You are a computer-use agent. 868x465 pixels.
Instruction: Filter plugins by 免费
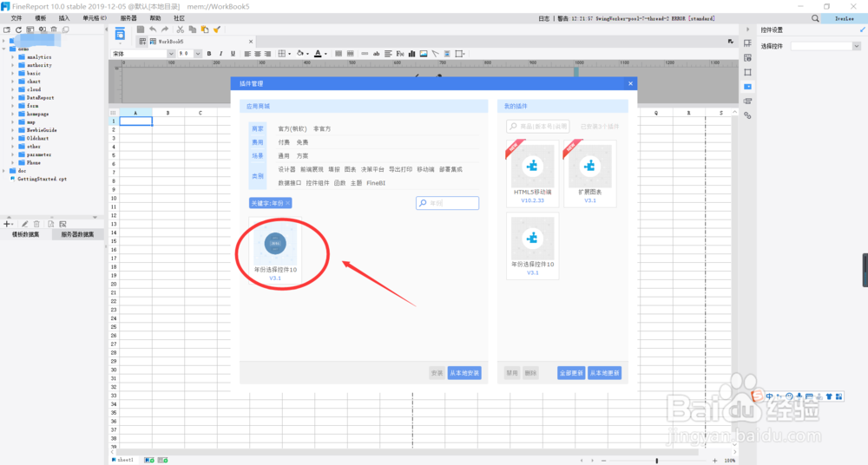302,142
